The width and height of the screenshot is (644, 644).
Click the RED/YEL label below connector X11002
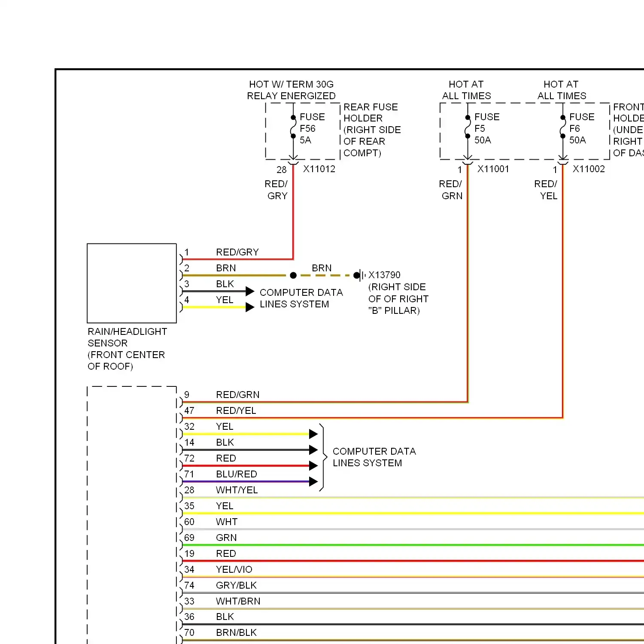[546, 190]
